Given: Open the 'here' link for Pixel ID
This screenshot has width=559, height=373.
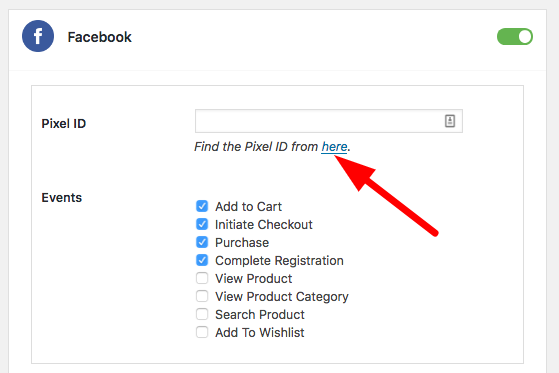Looking at the screenshot, I should coord(334,147).
